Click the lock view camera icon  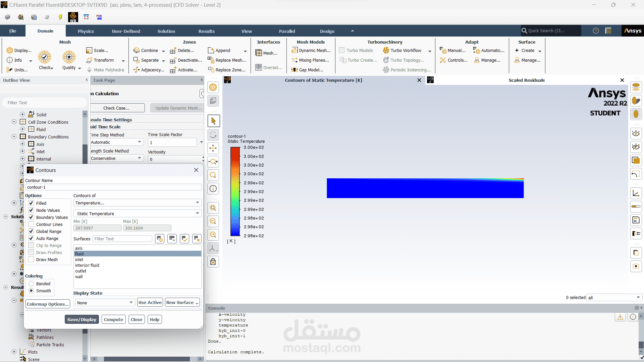click(x=213, y=262)
